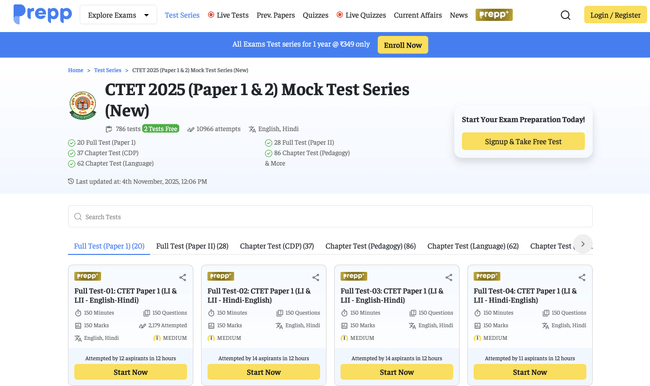650x386 pixels.
Task: Click the language icon beside English, Hindi header
Action: click(x=252, y=129)
